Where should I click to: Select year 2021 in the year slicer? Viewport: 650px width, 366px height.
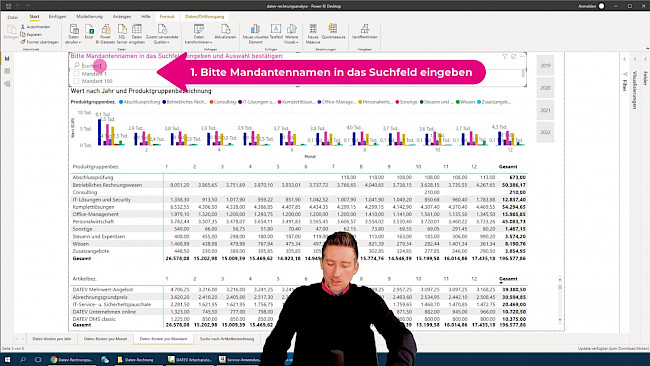[545, 110]
